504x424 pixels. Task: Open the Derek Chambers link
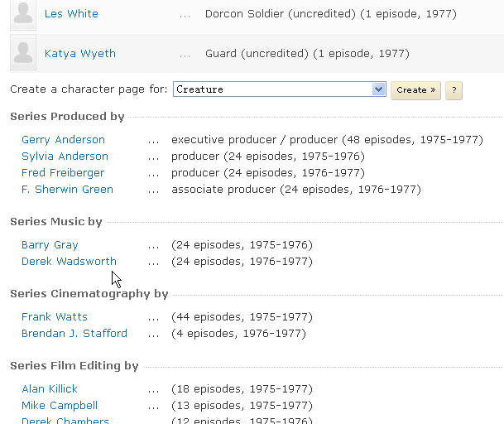point(65,420)
